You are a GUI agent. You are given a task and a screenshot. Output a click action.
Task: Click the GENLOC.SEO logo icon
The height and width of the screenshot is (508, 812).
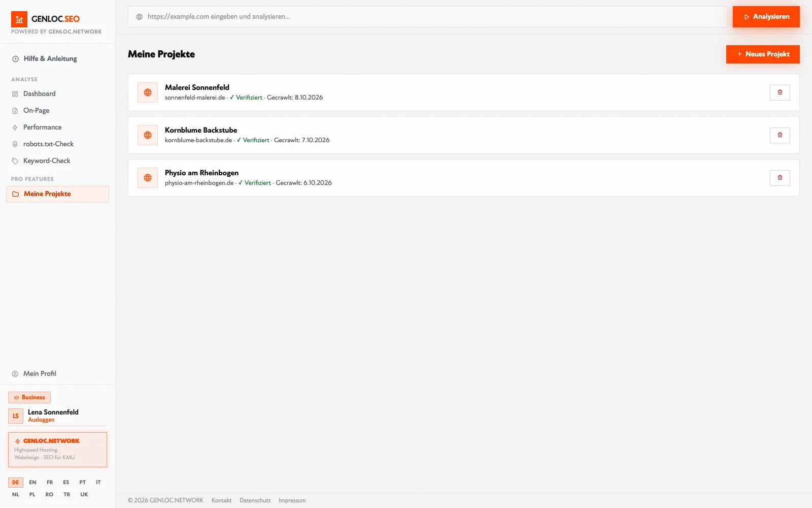coord(19,19)
